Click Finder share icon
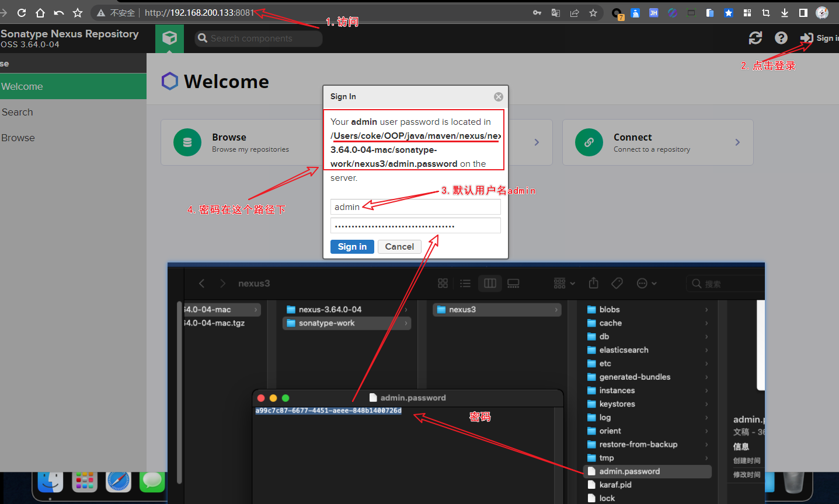Screen dimensions: 839x504 [x=594, y=283]
